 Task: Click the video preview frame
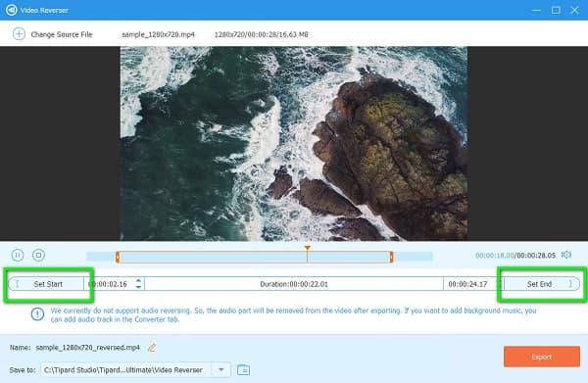(x=294, y=144)
